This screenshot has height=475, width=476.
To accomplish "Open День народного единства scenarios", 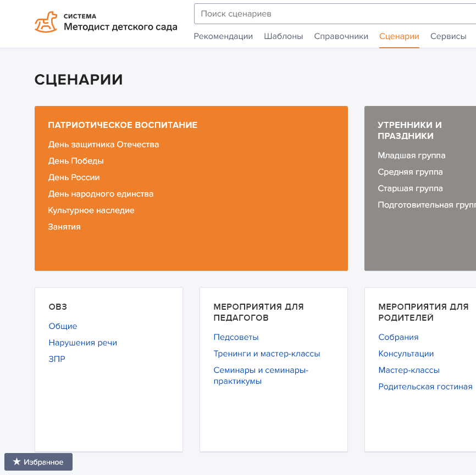I will 101,194.
